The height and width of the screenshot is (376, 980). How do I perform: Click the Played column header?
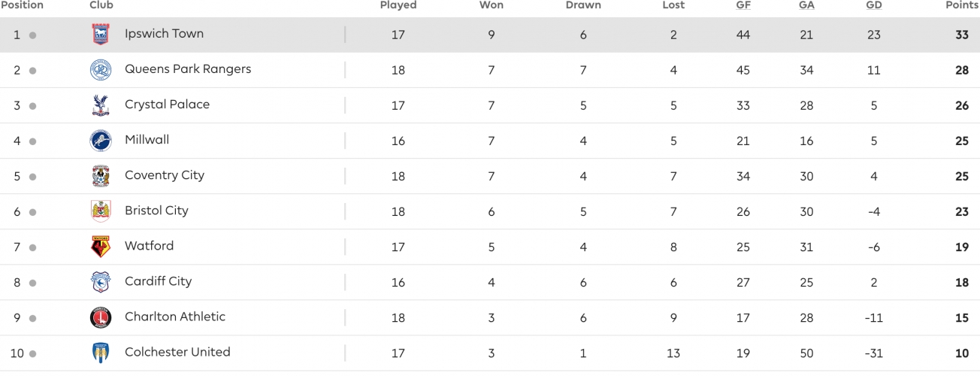pyautogui.click(x=398, y=5)
